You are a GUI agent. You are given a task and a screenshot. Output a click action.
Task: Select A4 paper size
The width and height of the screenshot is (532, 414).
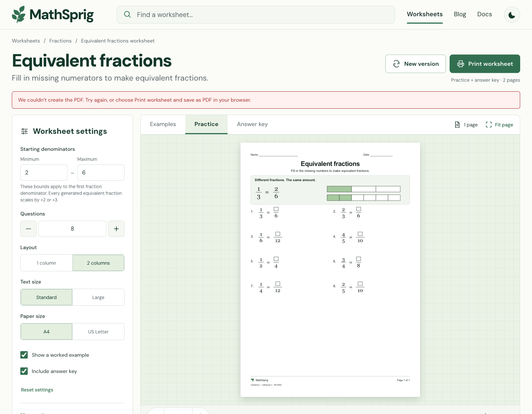pos(47,332)
